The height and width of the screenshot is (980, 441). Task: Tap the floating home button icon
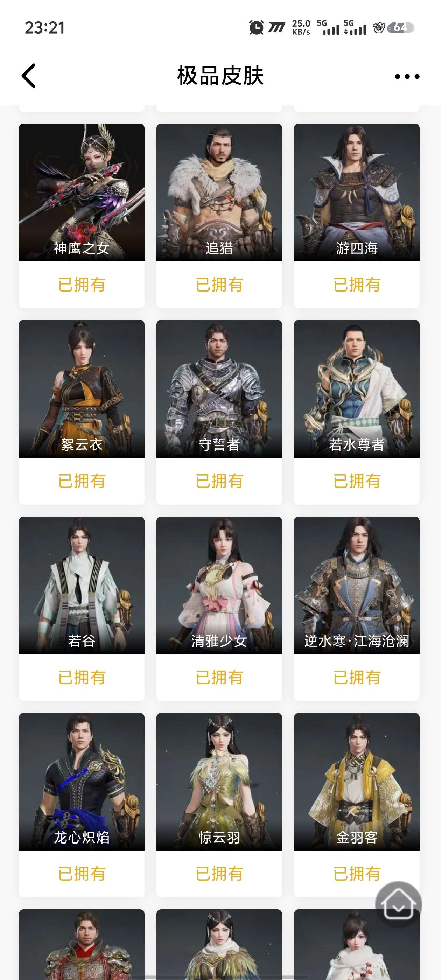tap(398, 904)
